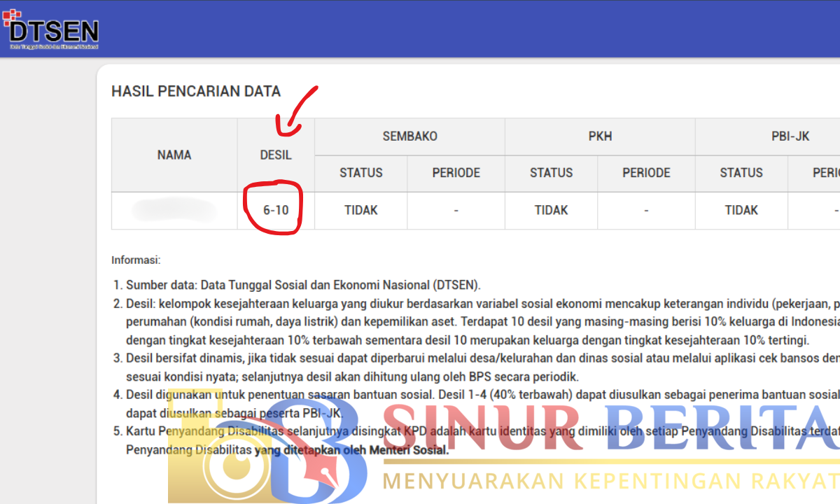Select TIDAK status in PBI-JK column
The height and width of the screenshot is (504, 840).
click(741, 210)
